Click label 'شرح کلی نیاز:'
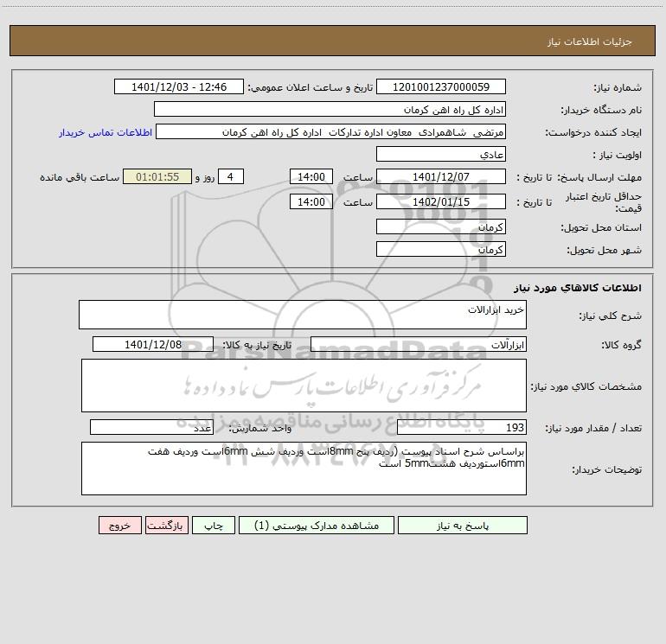 point(611,316)
